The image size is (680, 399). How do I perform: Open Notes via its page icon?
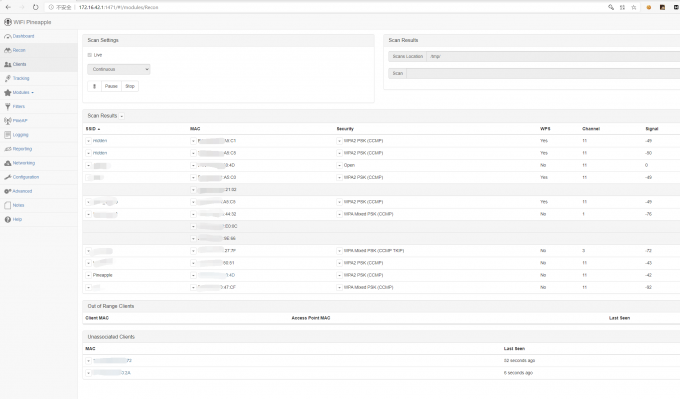point(7,205)
